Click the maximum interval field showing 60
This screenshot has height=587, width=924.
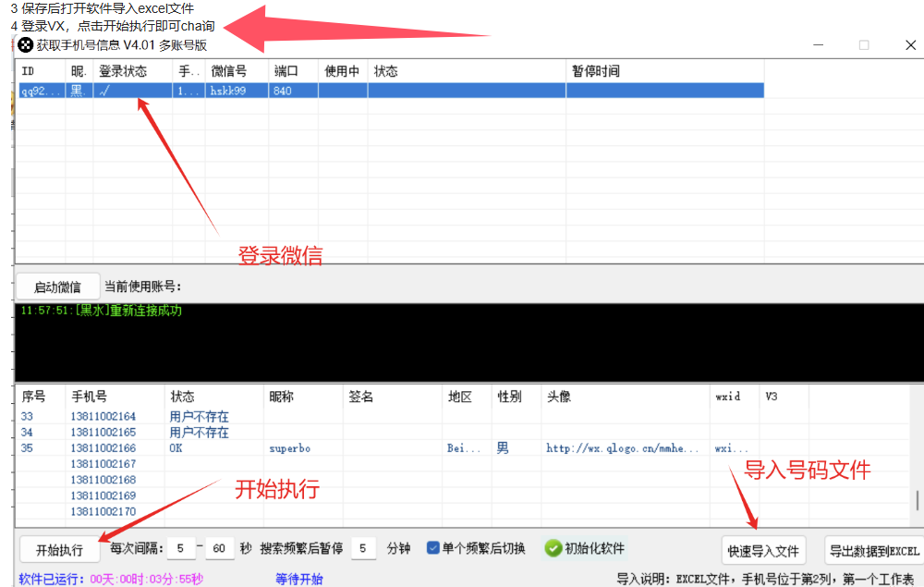click(x=220, y=549)
